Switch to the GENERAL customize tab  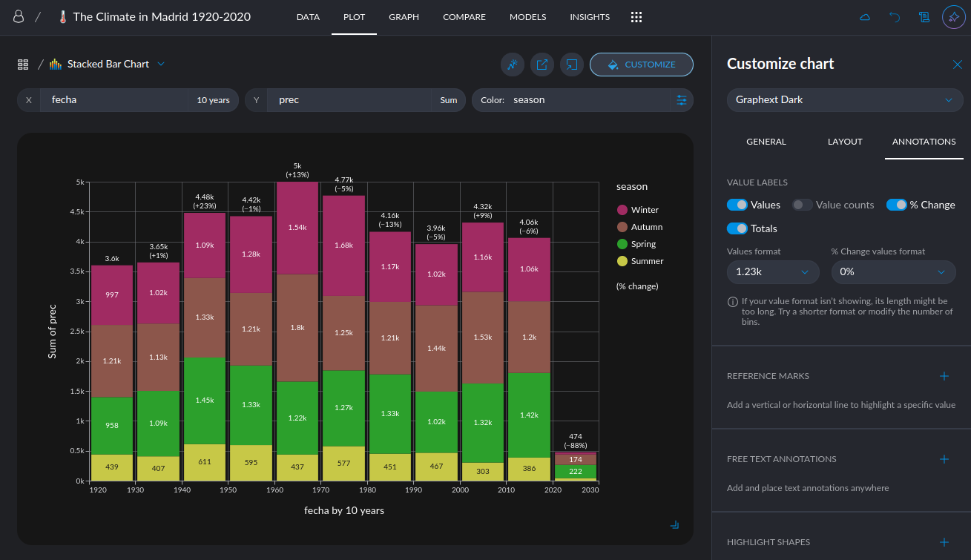(766, 142)
